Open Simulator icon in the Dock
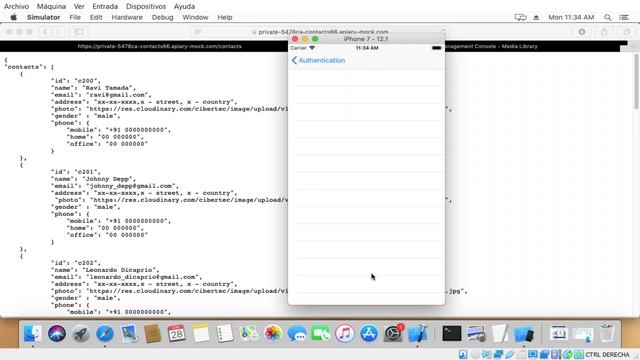The image size is (640, 360). [524, 333]
